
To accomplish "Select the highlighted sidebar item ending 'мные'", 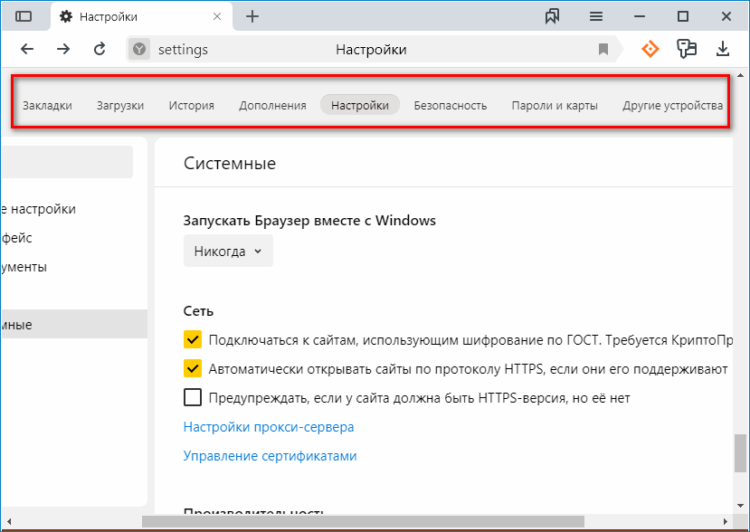I will [x=74, y=324].
